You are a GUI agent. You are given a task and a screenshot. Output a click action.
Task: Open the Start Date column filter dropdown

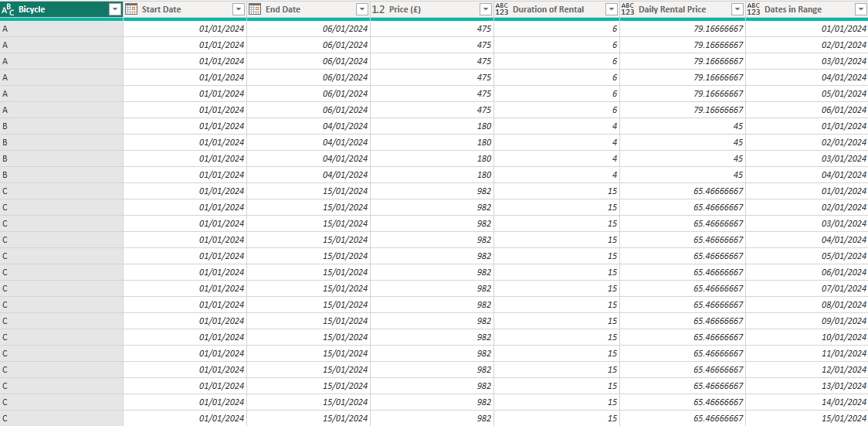pyautogui.click(x=239, y=9)
